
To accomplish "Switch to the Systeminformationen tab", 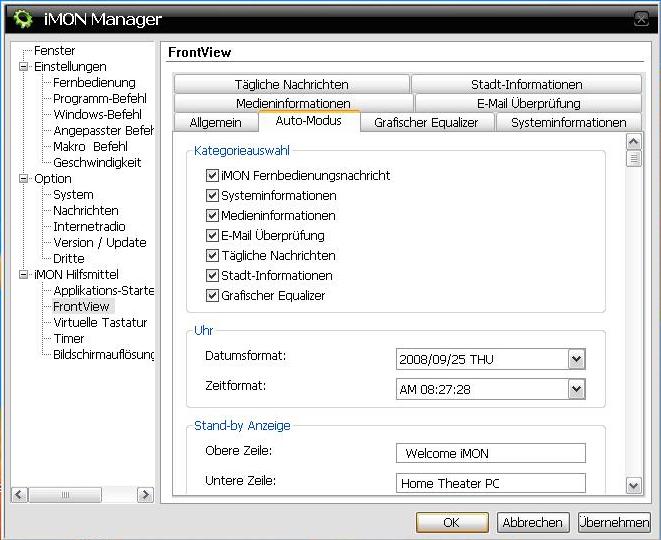I will [569, 122].
